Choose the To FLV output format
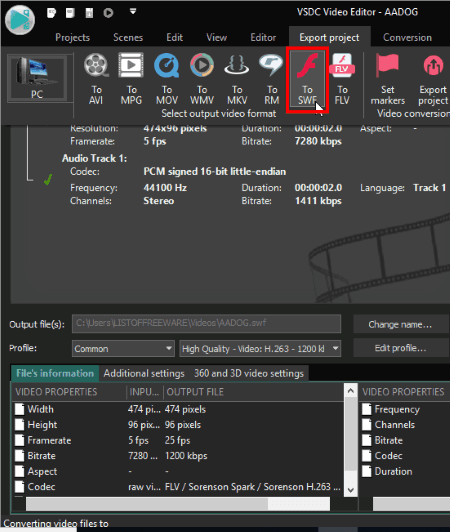This screenshot has width=450, height=532. [x=342, y=79]
